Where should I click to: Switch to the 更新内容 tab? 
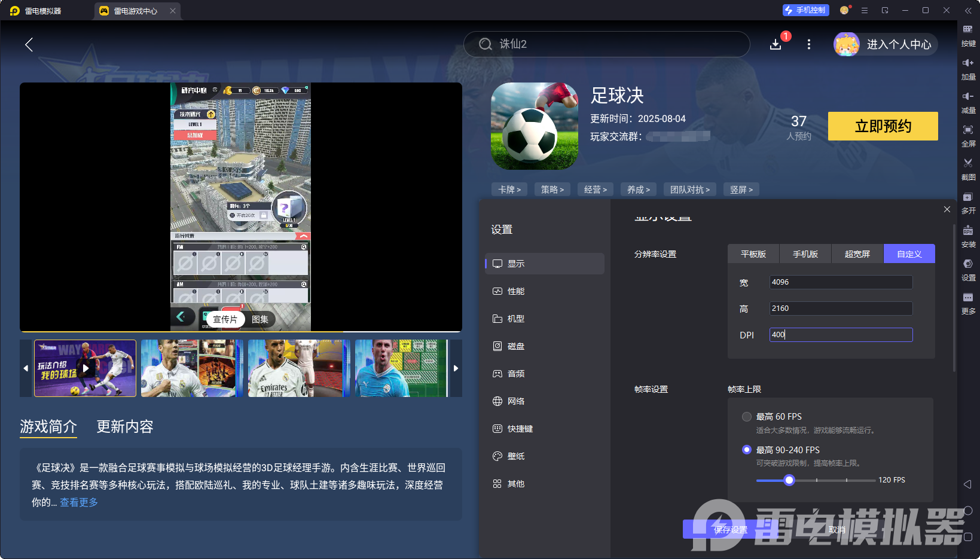[x=124, y=426]
